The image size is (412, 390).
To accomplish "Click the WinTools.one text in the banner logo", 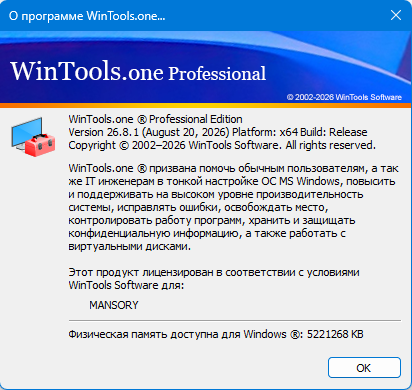I will tap(87, 71).
